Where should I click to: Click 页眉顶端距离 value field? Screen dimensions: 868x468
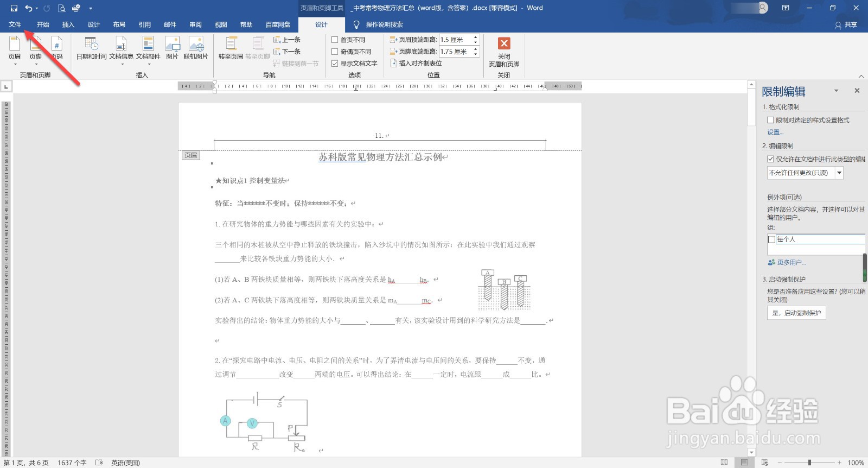(x=456, y=40)
